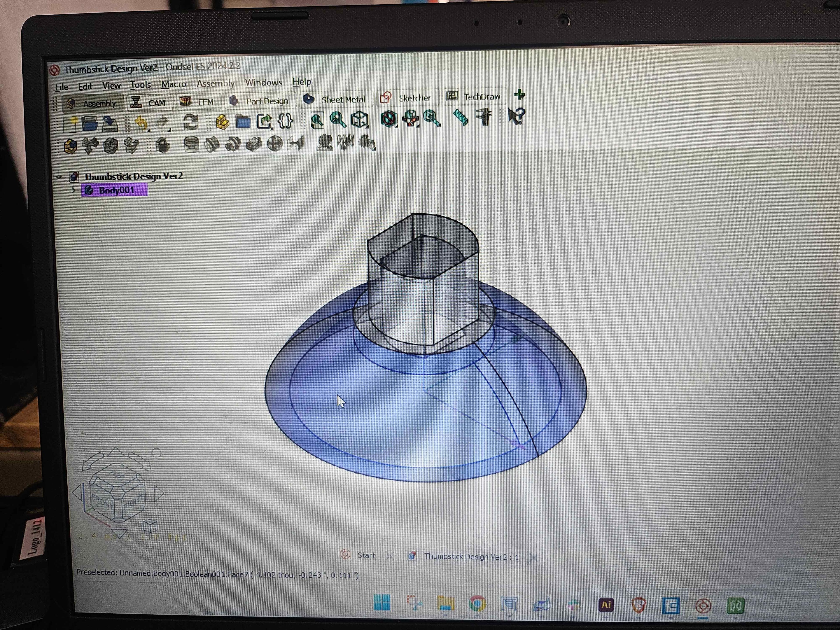Click the Exploded View icon
The image size is (840, 630).
point(131,145)
